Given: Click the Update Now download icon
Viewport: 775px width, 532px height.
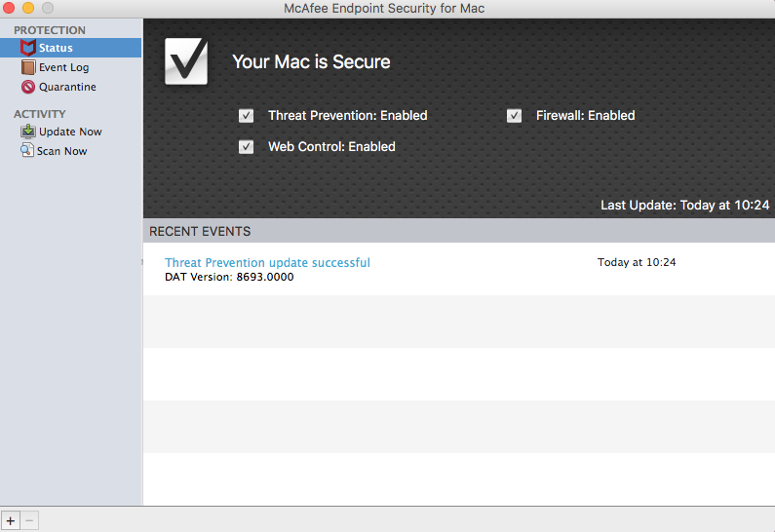Looking at the screenshot, I should (28, 132).
